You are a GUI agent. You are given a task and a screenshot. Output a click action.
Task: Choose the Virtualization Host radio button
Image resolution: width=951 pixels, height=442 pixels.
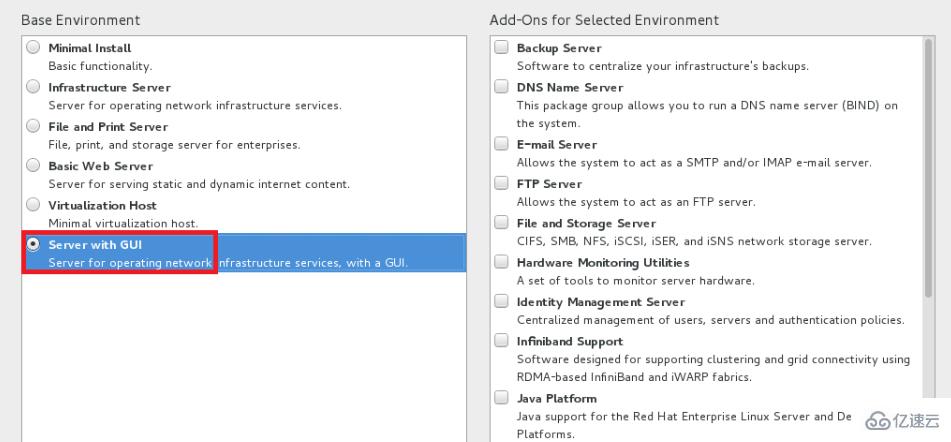34,204
